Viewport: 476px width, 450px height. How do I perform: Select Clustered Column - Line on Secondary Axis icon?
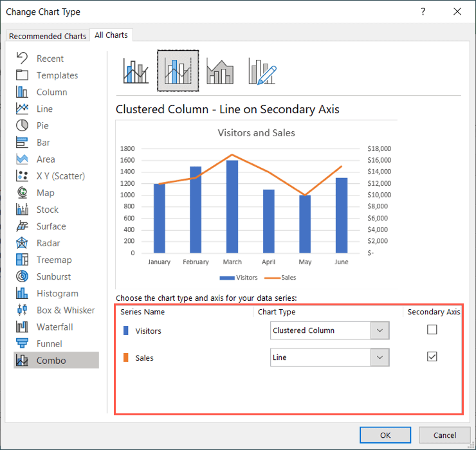pos(178,71)
